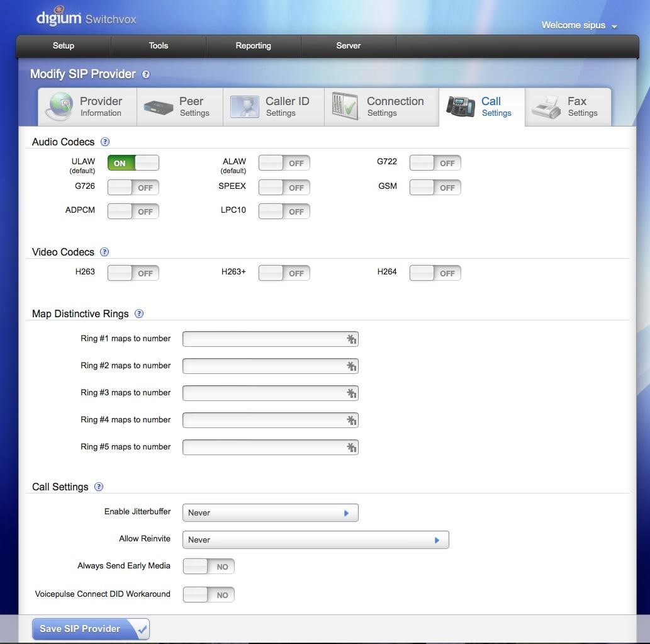The width and height of the screenshot is (650, 644).
Task: Enable the ALAW audio codec
Action: [284, 163]
